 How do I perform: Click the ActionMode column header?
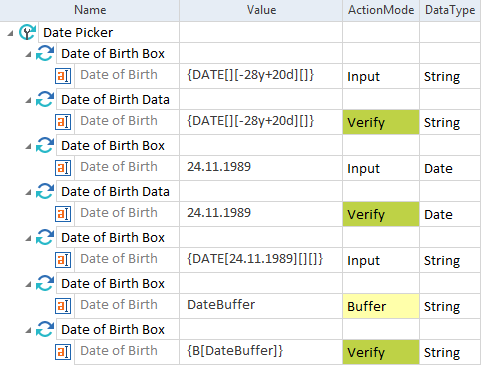[x=381, y=10]
